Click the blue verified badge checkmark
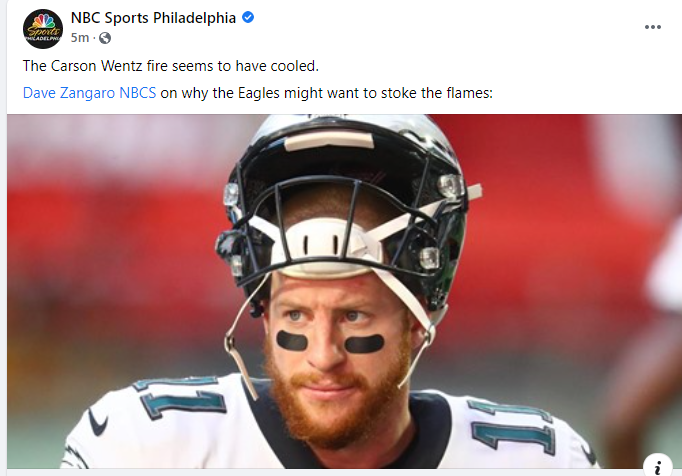This screenshot has height=476, width=682. coord(248,17)
